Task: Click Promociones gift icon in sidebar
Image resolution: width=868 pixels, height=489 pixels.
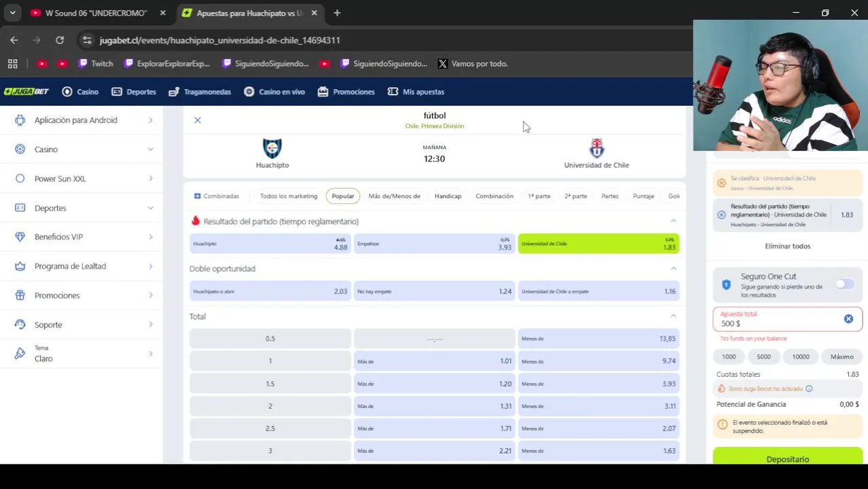Action: (20, 295)
